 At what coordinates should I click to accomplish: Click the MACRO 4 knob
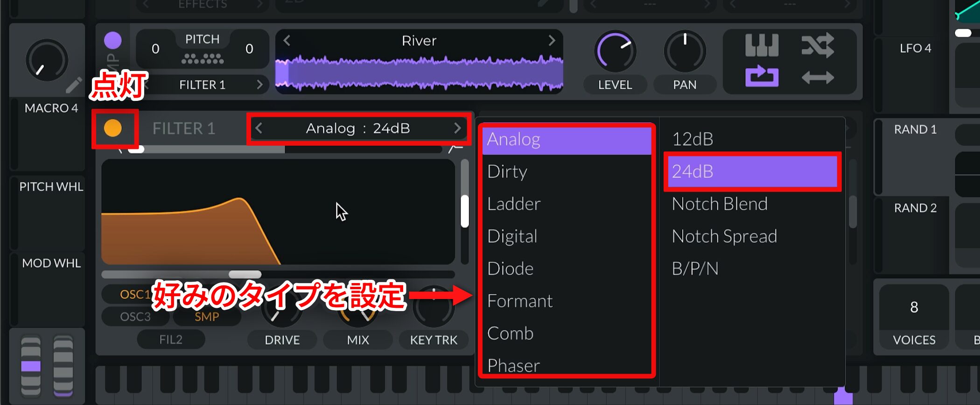47,60
